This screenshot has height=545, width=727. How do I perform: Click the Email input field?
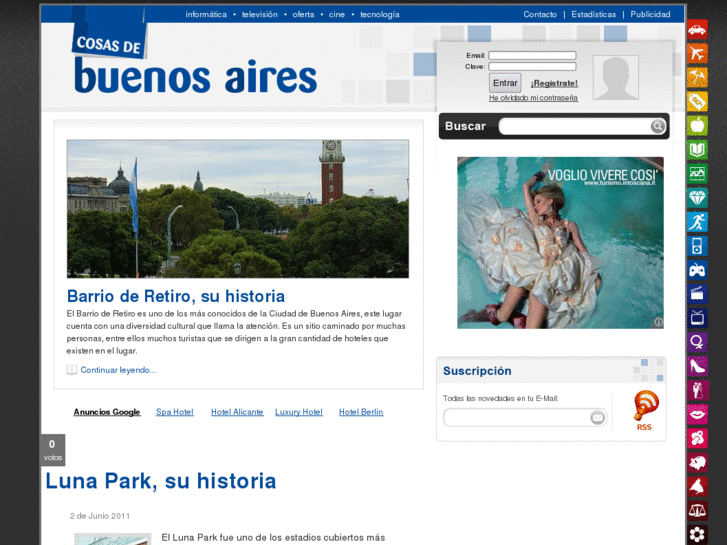pyautogui.click(x=532, y=55)
